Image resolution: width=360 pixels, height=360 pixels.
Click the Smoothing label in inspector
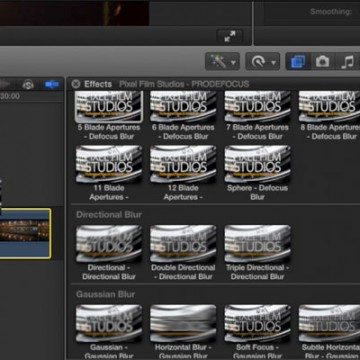pyautogui.click(x=331, y=12)
